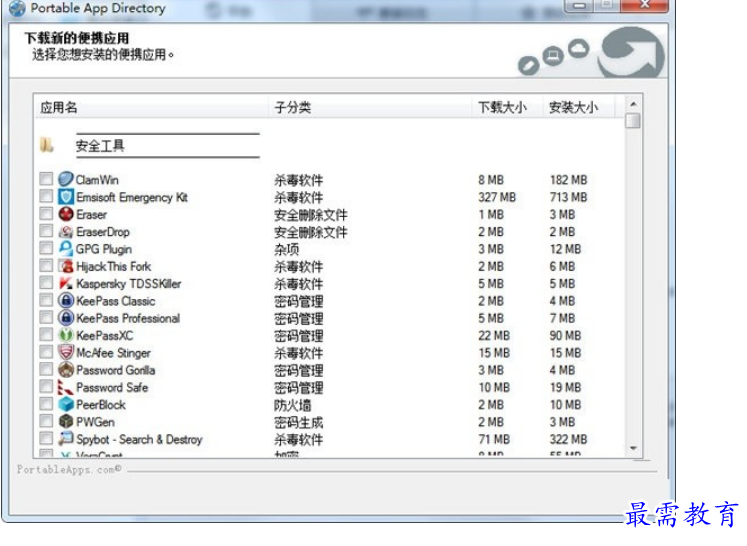Click the HijackThis Fork icon
The image size is (747, 546).
66,266
